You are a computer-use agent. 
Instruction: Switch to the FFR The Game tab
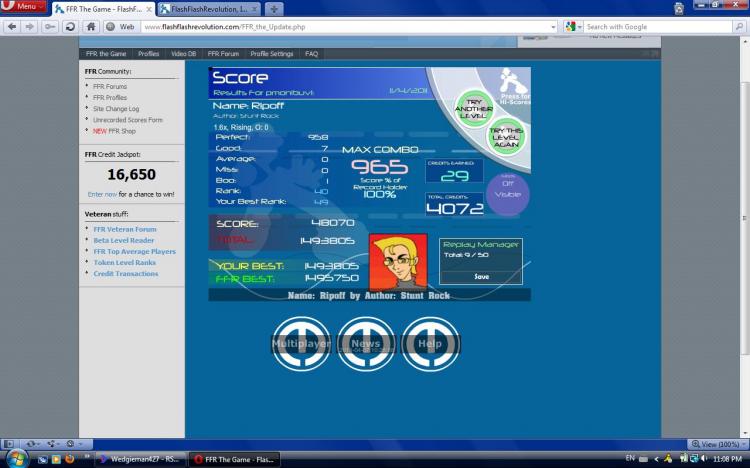click(x=103, y=9)
